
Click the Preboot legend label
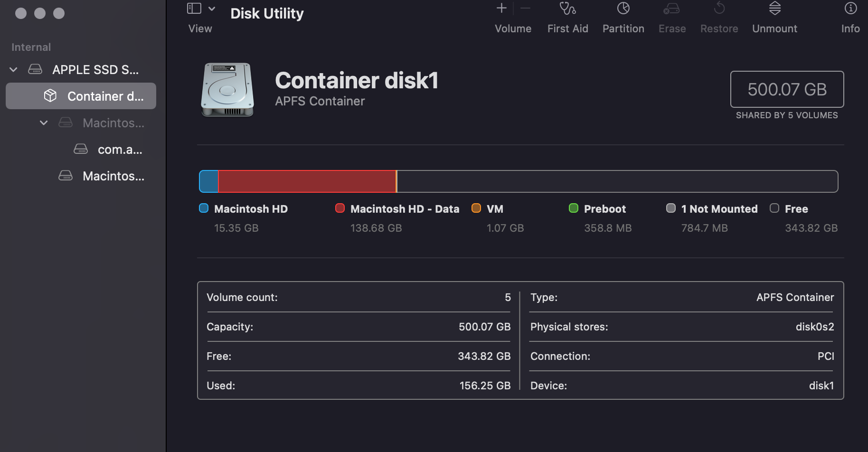point(605,209)
